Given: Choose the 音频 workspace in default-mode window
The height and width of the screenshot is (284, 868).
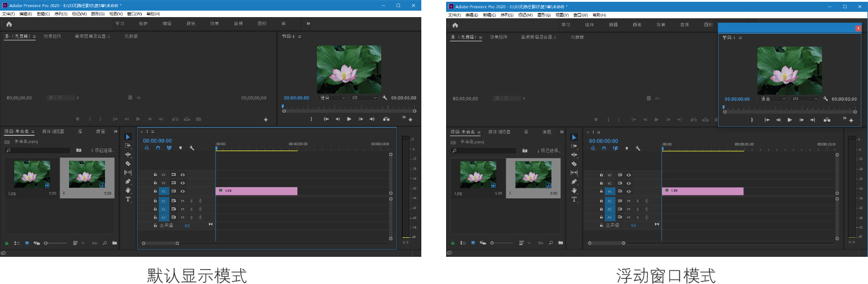Looking at the screenshot, I should click(238, 24).
